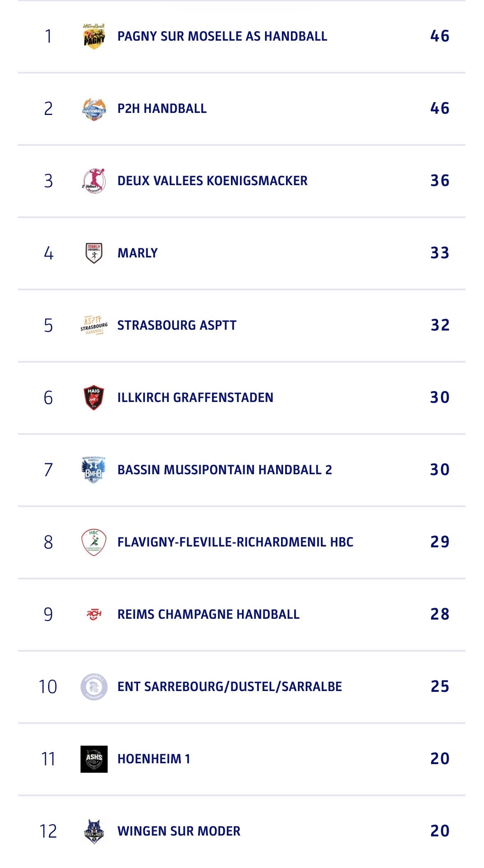Click the STRASBOURG ASPTT team name
The image size is (484, 868).
(x=177, y=326)
